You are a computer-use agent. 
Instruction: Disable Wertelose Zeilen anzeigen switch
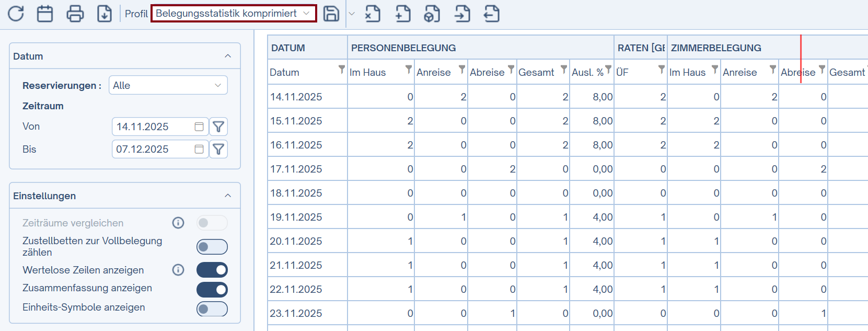pos(212,270)
